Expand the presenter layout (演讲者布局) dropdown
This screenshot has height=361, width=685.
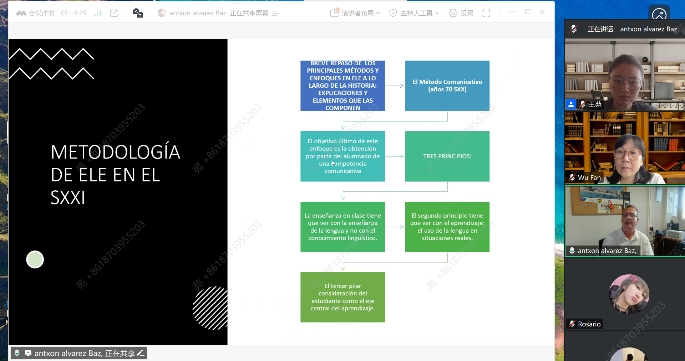[355, 13]
